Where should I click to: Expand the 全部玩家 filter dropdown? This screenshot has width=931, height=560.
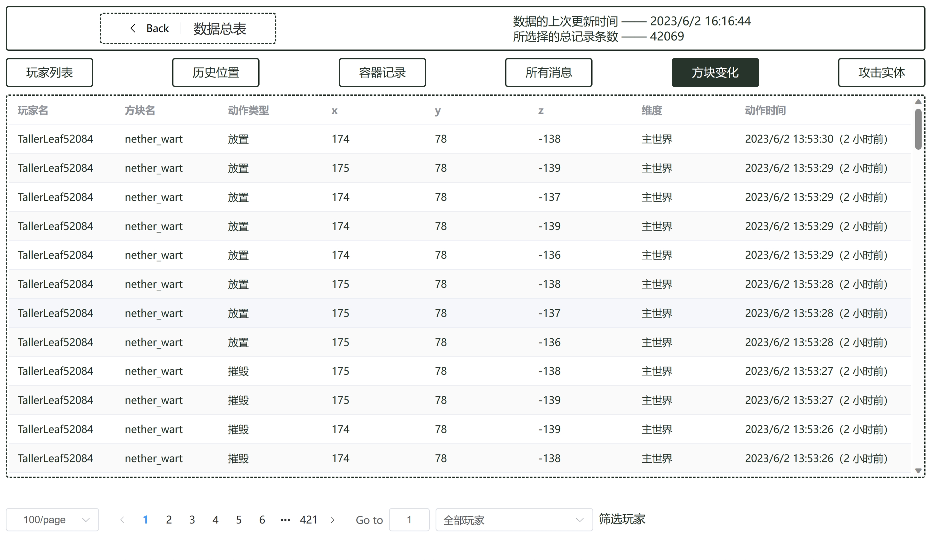[x=514, y=520]
